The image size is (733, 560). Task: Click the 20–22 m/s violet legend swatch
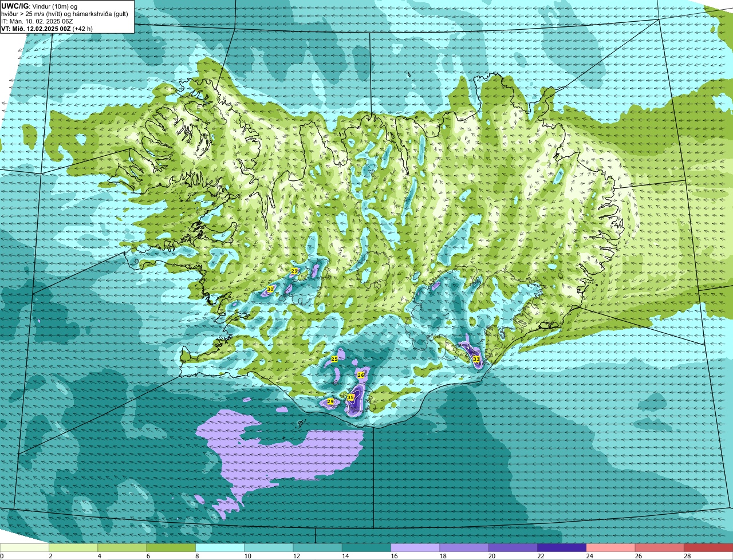pos(513,548)
